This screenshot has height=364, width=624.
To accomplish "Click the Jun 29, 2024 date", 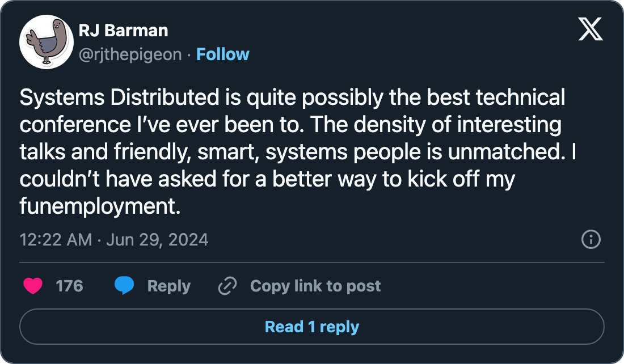I will (x=157, y=239).
